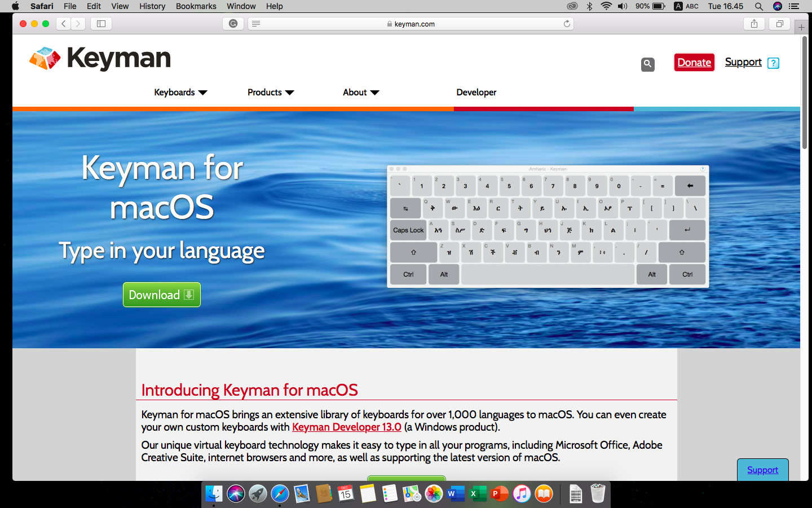
Task: Reload the keyman.com page
Action: 567,24
